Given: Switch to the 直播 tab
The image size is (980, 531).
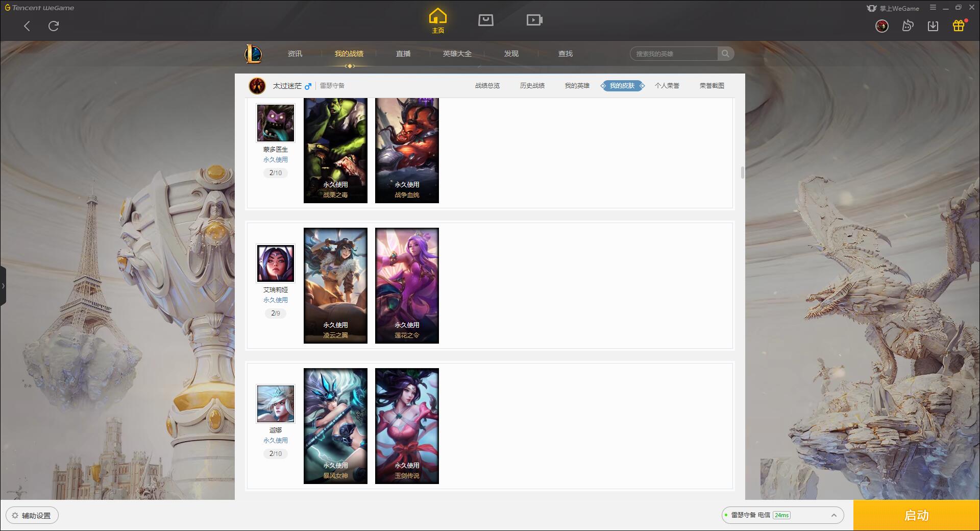Looking at the screenshot, I should click(x=403, y=54).
